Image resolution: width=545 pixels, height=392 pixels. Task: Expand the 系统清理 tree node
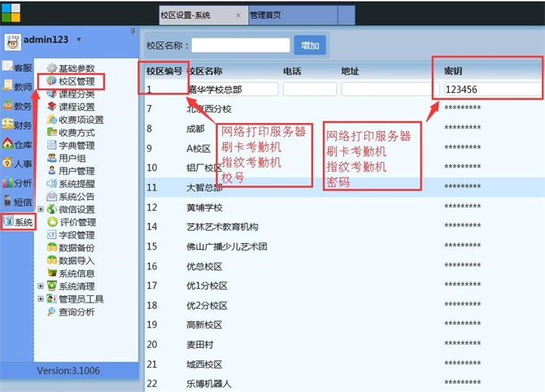tap(41, 286)
